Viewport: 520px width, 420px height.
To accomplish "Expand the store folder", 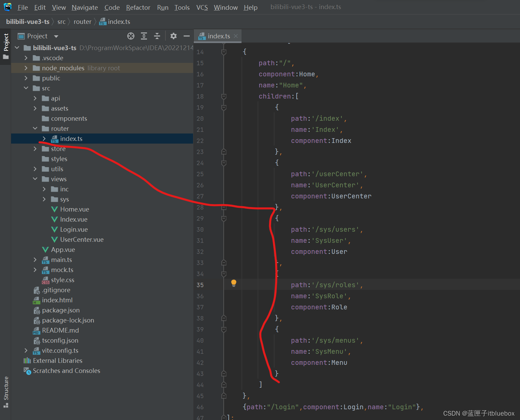I will [x=35, y=149].
